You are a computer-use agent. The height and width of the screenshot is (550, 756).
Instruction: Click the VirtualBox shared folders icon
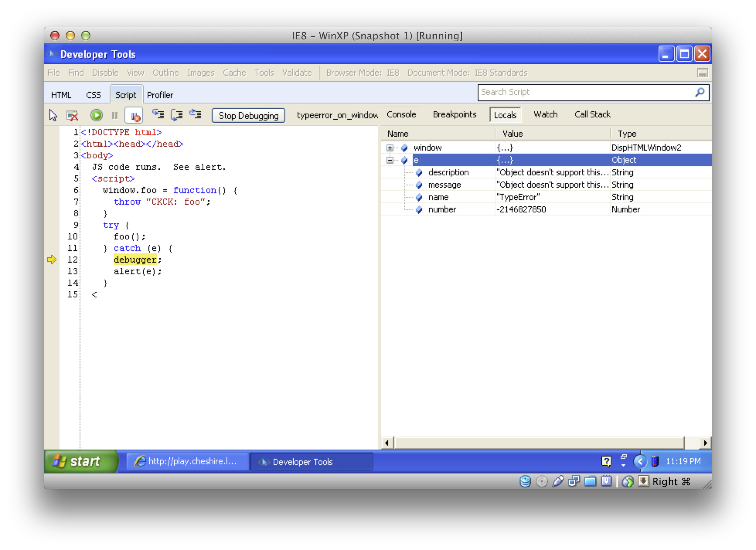(x=590, y=482)
